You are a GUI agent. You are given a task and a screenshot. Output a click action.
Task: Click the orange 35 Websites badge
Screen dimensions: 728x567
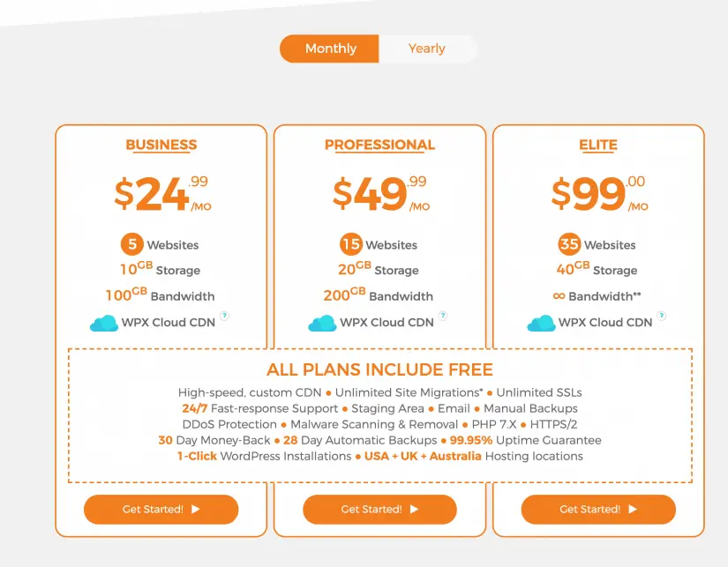pyautogui.click(x=569, y=244)
